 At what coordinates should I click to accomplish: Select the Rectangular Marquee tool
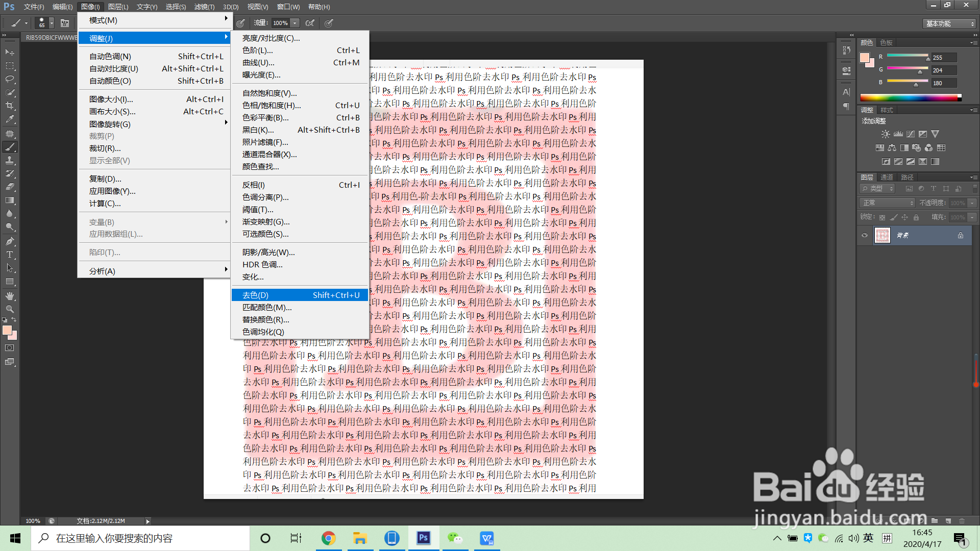coord(10,66)
